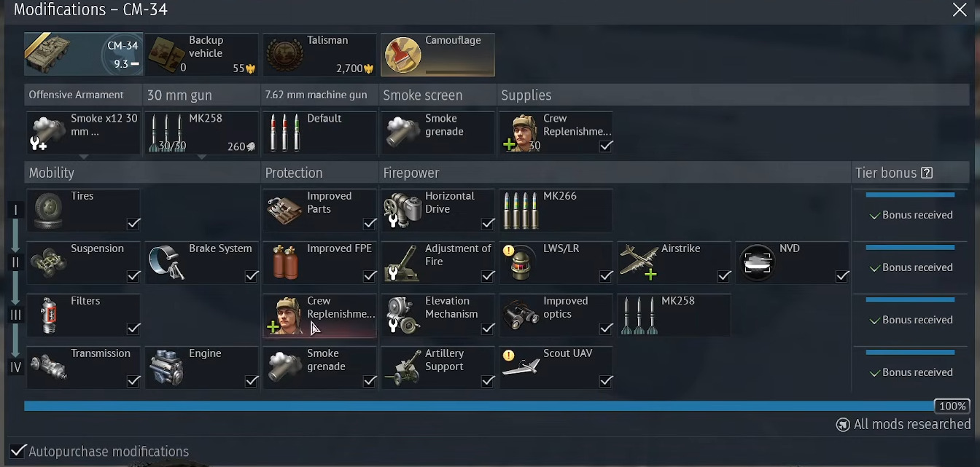Click the Backup vehicle button

(202, 54)
